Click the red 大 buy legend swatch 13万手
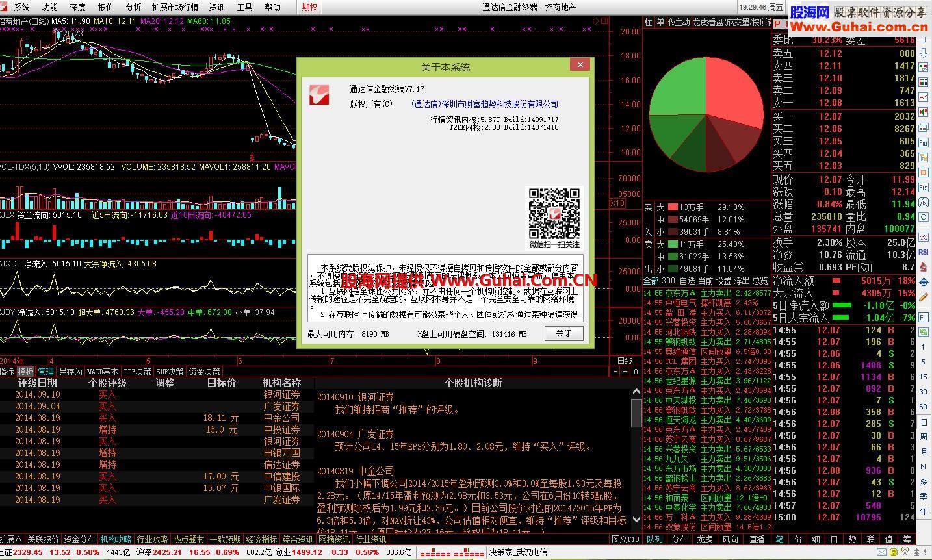The height and width of the screenshot is (560, 932). coord(673,207)
